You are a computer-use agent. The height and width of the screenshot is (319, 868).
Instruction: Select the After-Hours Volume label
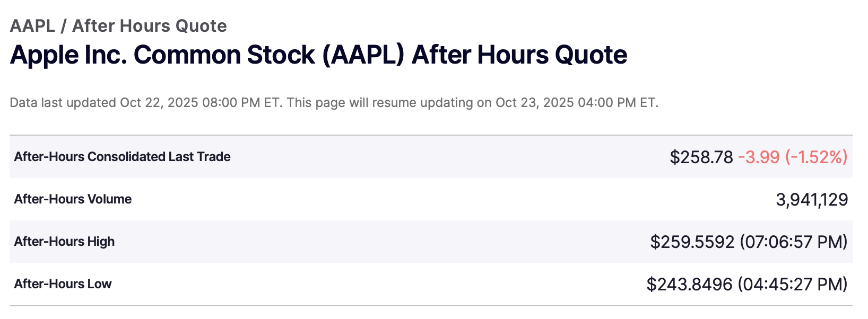73,199
